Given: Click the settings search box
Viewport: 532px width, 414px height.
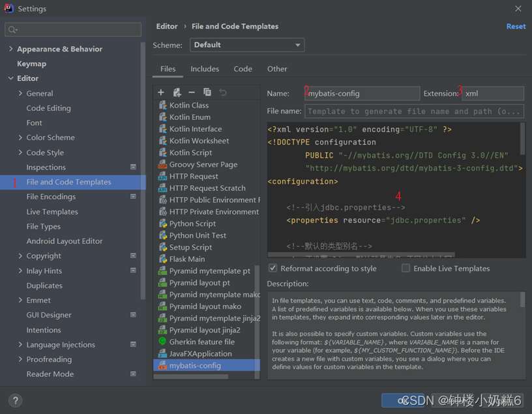Looking at the screenshot, I should pos(73,30).
